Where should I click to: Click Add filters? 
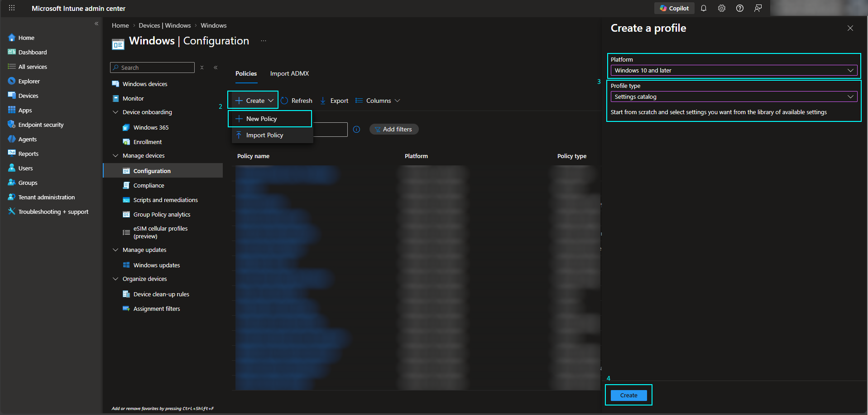tap(394, 129)
